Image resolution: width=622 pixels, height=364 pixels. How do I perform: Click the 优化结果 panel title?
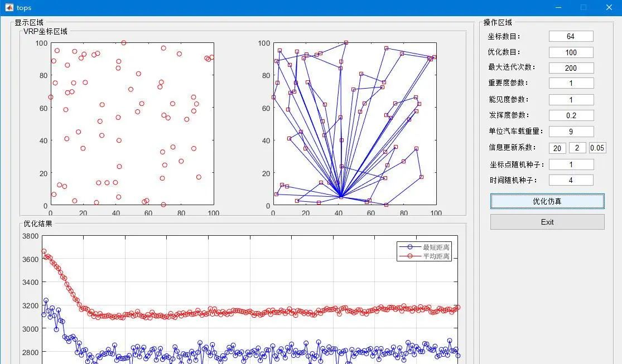pyautogui.click(x=38, y=224)
